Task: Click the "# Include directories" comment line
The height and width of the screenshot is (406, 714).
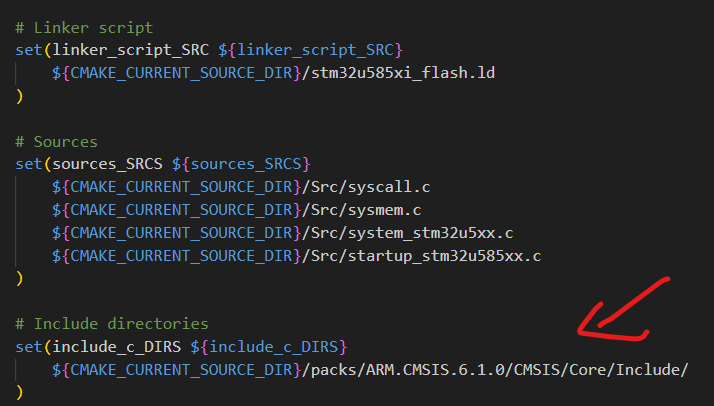Action: (112, 325)
